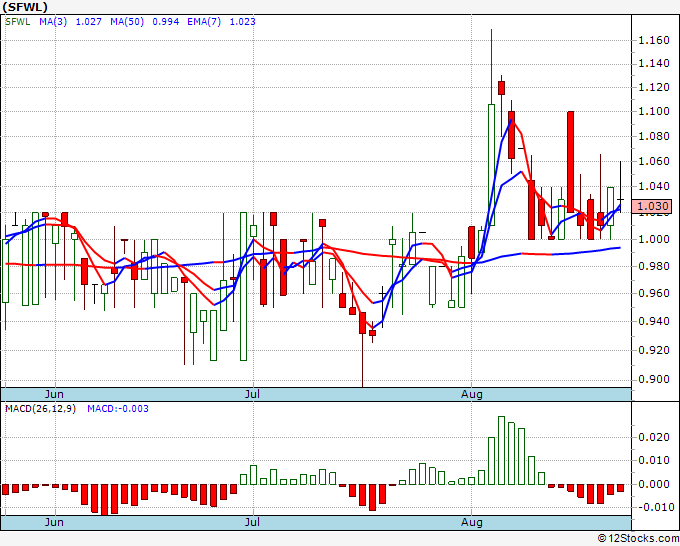
Task: Select Aug on the price chart date axis
Action: (x=472, y=394)
